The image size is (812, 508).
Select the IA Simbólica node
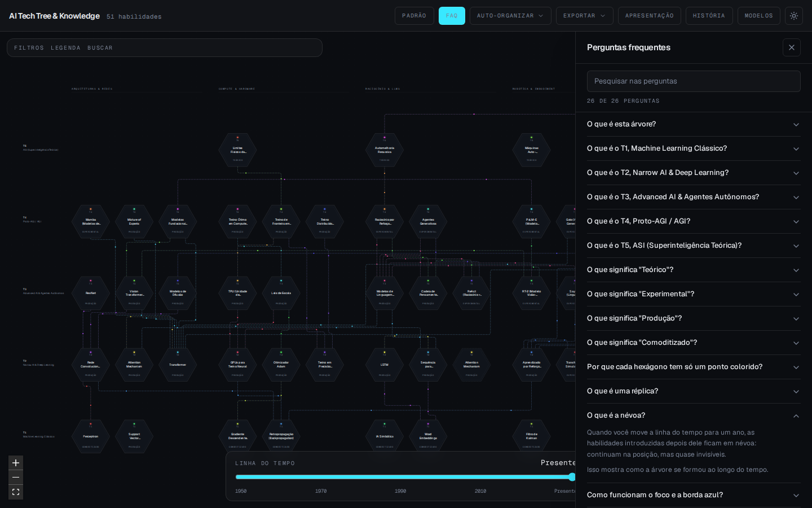tap(385, 436)
